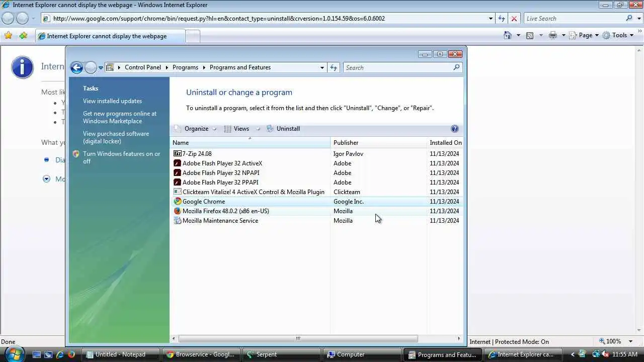Image resolution: width=644 pixels, height=362 pixels.
Task: Click the Google Chrome icon in the program list
Action: (x=177, y=201)
